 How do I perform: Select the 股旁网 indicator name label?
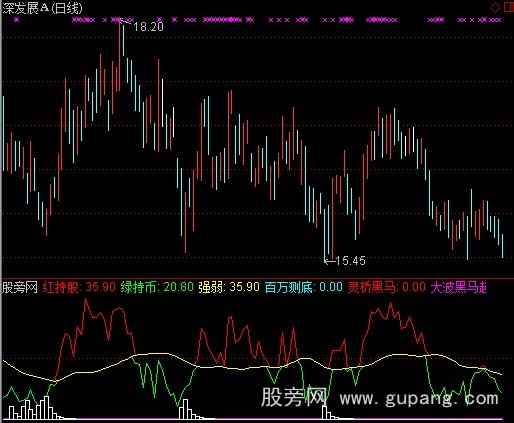pos(20,287)
